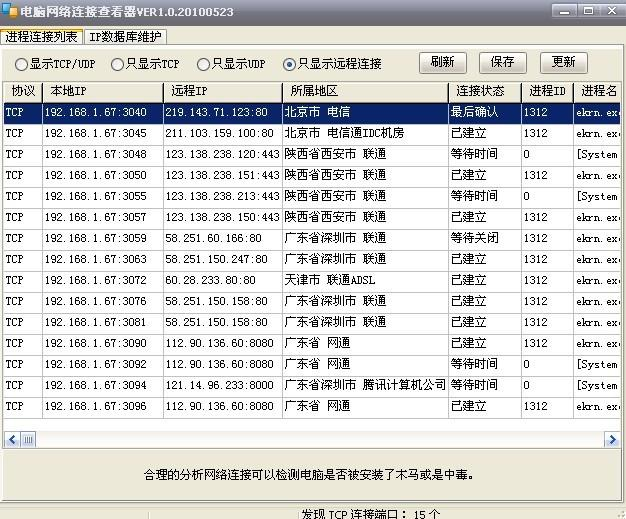Click the horizontal scrollbar left arrow
Screen dimensions: 626x519
tap(12, 440)
